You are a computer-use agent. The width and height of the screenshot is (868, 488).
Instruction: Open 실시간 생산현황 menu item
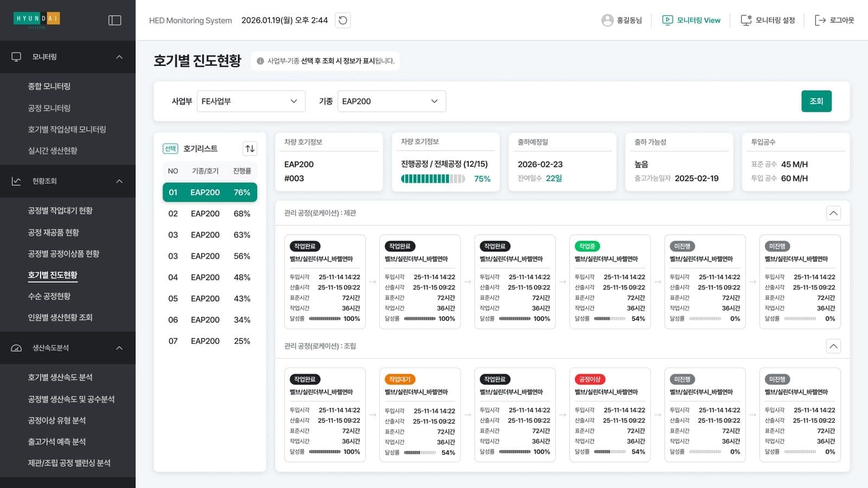pos(53,151)
